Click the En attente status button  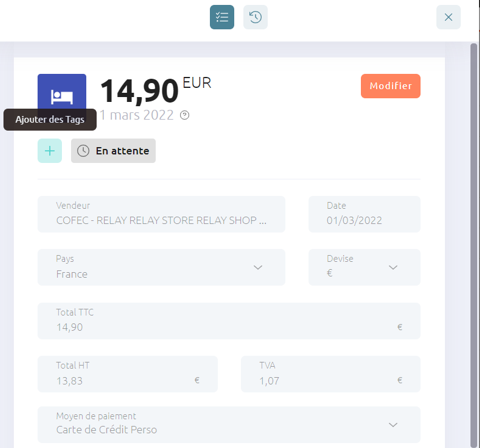coord(113,151)
